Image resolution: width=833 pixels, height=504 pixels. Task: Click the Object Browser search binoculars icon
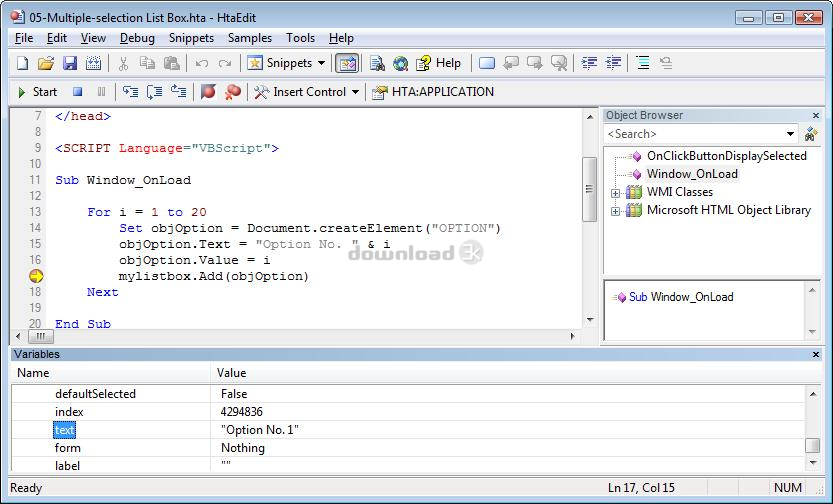click(811, 134)
